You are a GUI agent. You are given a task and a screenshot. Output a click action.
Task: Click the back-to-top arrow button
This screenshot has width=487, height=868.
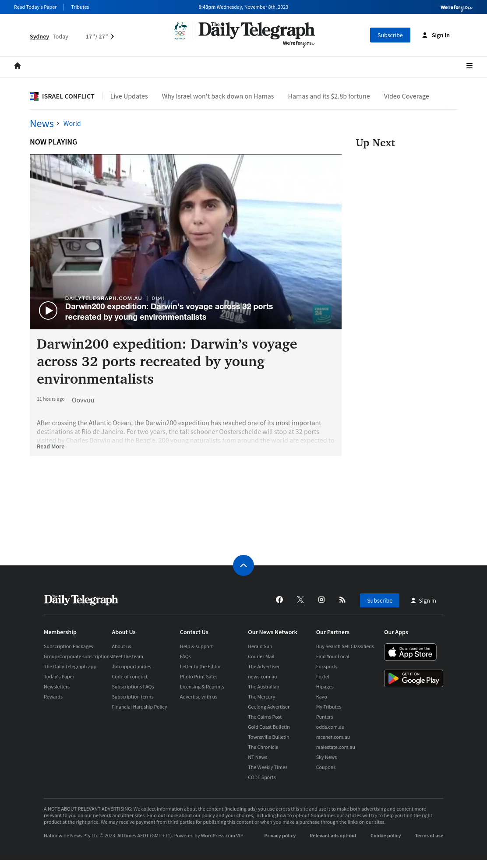tap(243, 565)
